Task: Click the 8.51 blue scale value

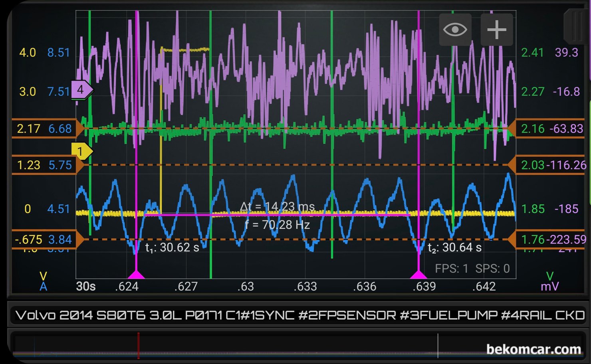Action: 59,53
